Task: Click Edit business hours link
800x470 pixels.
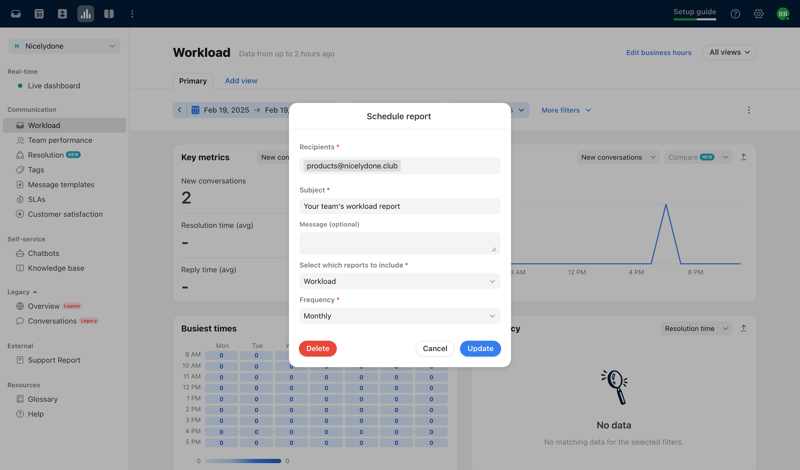Action: click(x=659, y=52)
